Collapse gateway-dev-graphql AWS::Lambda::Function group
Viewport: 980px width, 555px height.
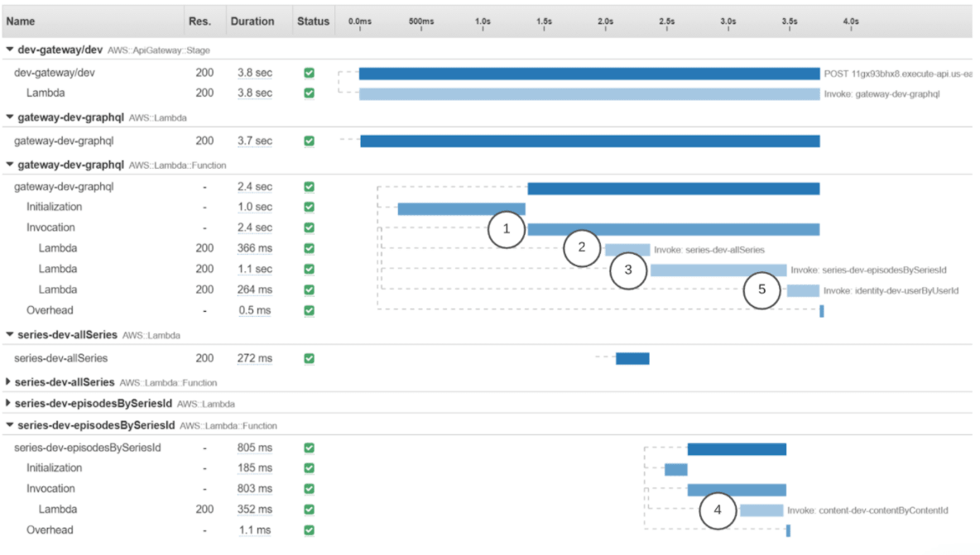tap(9, 165)
